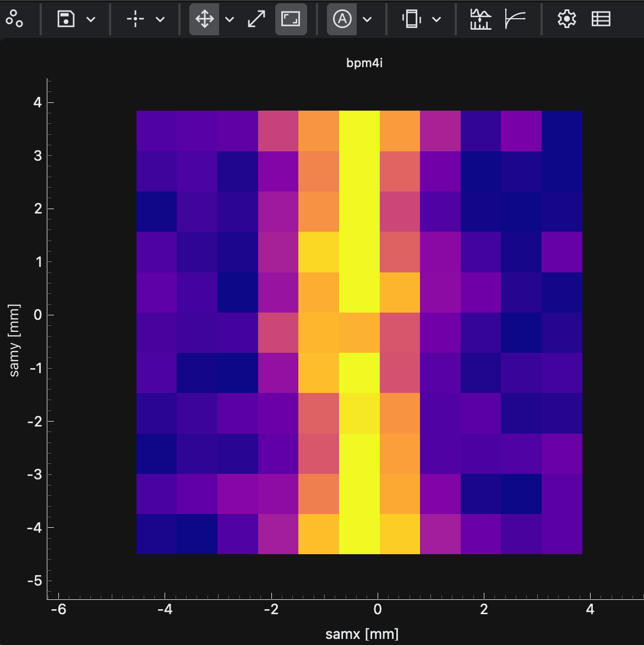Image resolution: width=644 pixels, height=645 pixels.
Task: Toggle the pan/drag mode button
Action: point(204,19)
